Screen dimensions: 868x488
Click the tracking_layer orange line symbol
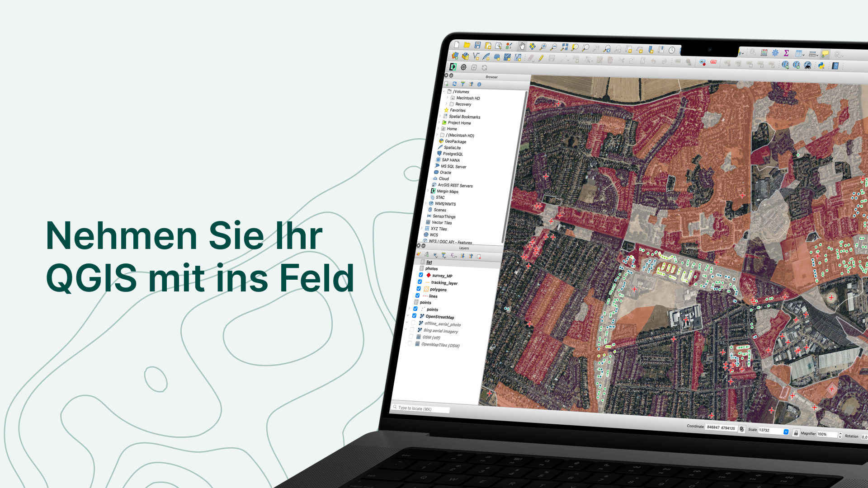point(427,282)
